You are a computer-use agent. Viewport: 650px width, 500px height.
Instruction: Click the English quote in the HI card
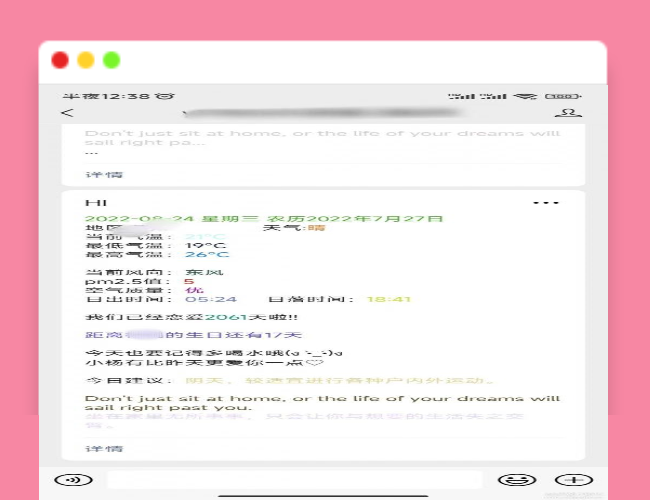click(322, 402)
